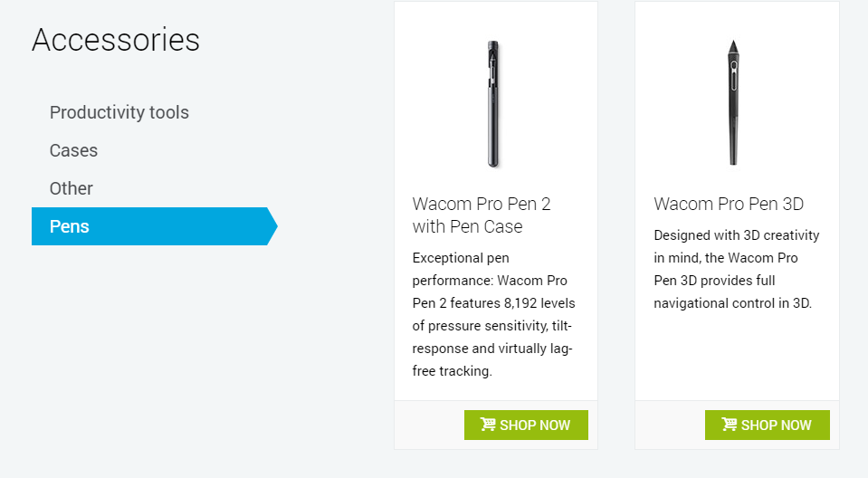Click the Wacom Pro Pen 2 product image
Image resolution: width=868 pixels, height=478 pixels.
(493, 104)
